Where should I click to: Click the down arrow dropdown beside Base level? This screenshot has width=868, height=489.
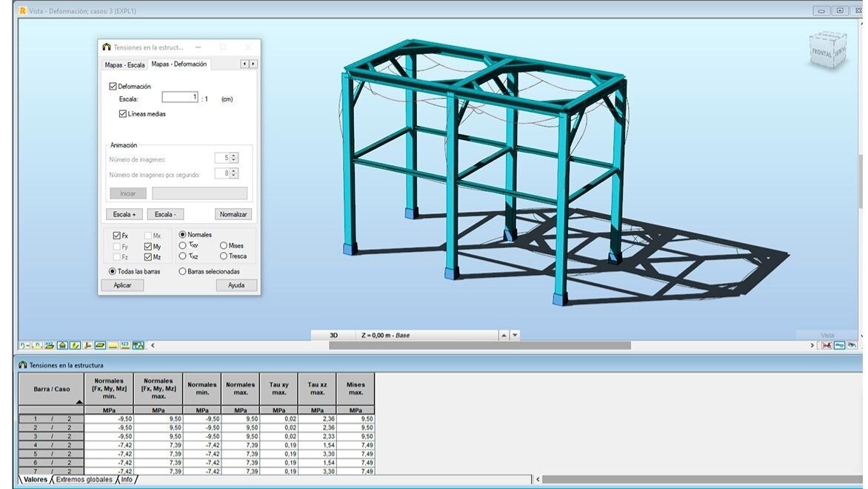[x=515, y=335]
